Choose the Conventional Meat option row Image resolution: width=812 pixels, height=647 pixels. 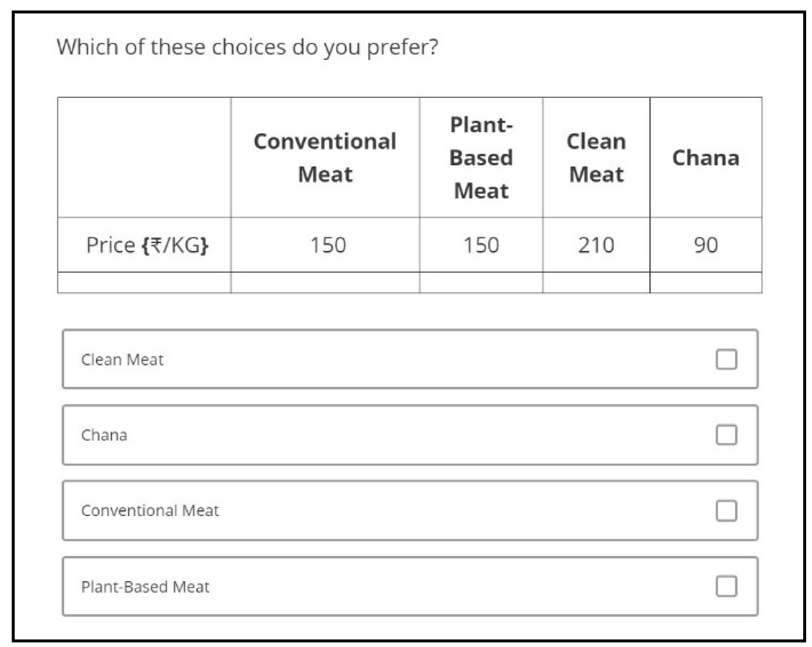click(410, 510)
